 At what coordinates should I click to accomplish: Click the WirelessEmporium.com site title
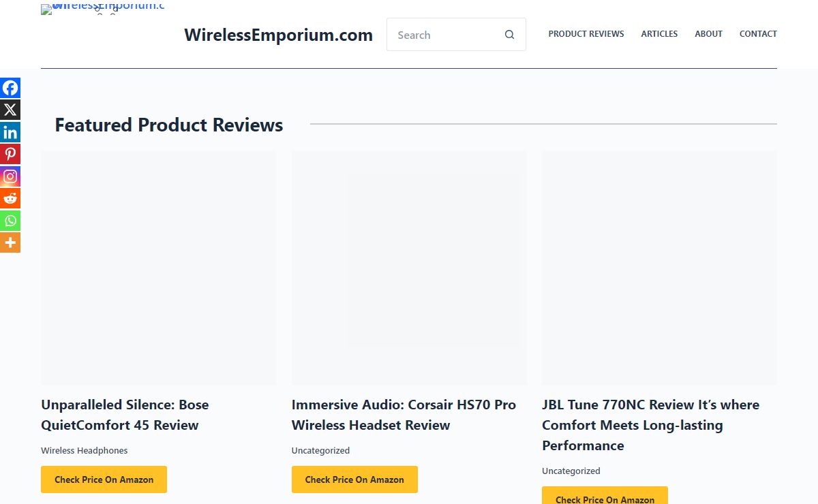(x=278, y=35)
